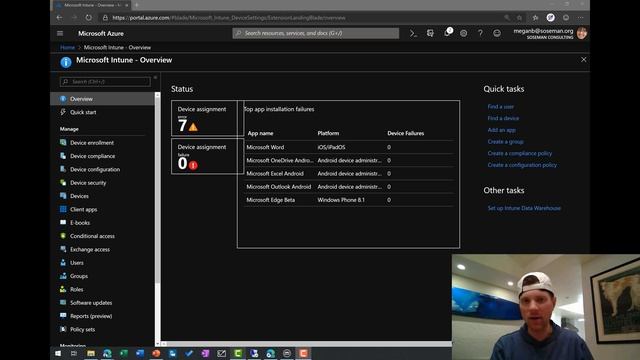Viewport: 640px width, 360px height.
Task: Click the Devices sidebar icon
Action: [63, 196]
